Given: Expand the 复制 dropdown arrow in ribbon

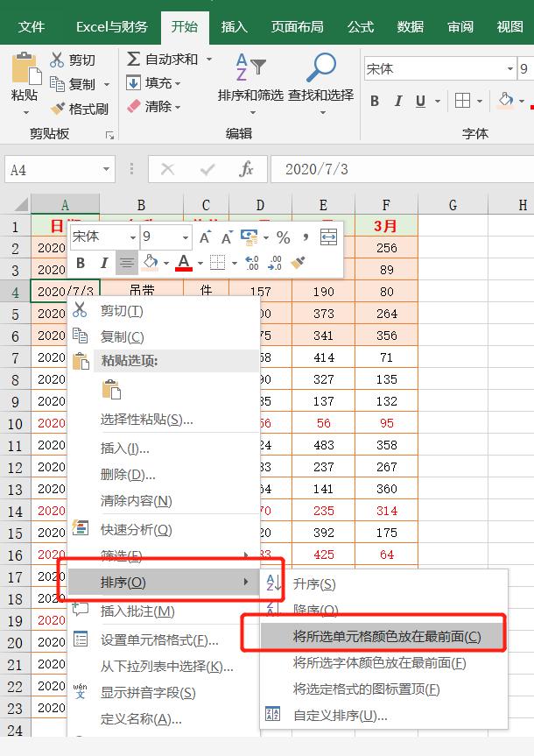Looking at the screenshot, I should pos(107,85).
